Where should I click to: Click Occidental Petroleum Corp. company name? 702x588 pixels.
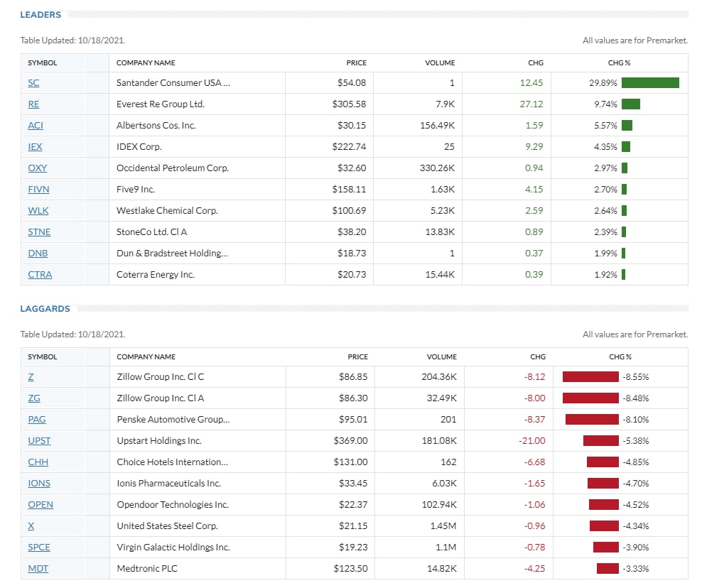(x=173, y=168)
